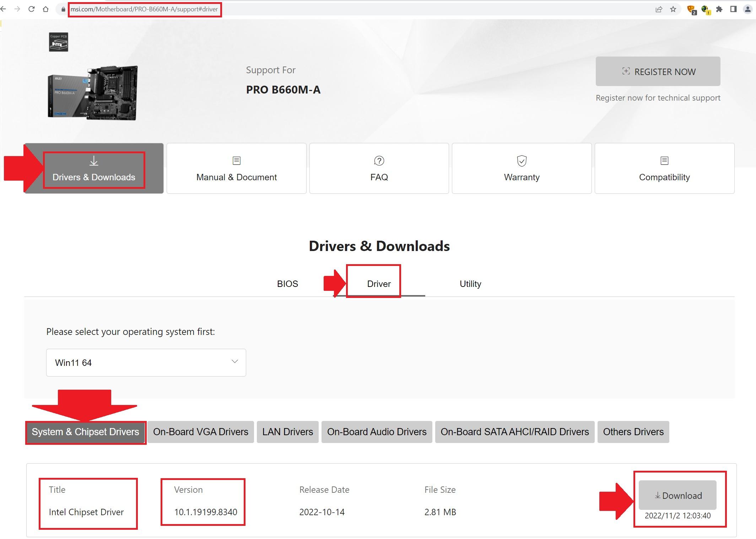The width and height of the screenshot is (756, 539).
Task: Bookmark page with star icon
Action: pos(673,10)
